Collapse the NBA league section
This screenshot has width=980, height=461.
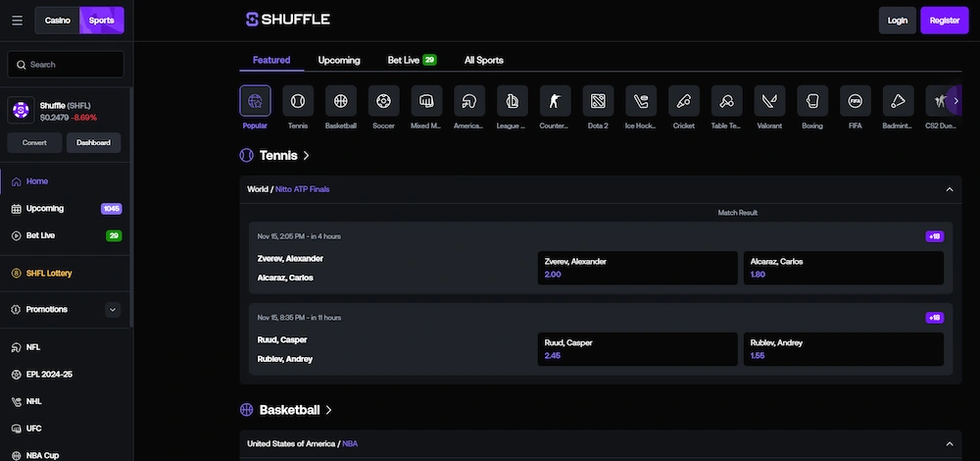click(x=950, y=444)
